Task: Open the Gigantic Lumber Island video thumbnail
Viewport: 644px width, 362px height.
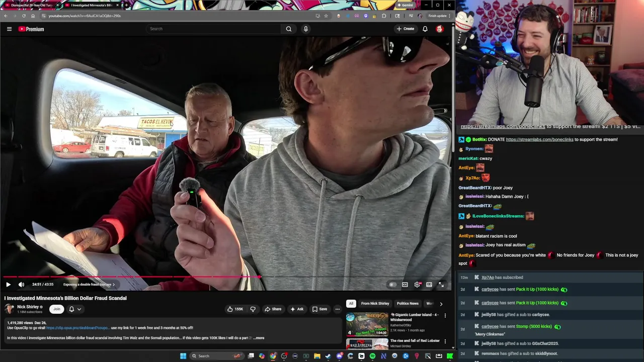Action: tap(367, 324)
